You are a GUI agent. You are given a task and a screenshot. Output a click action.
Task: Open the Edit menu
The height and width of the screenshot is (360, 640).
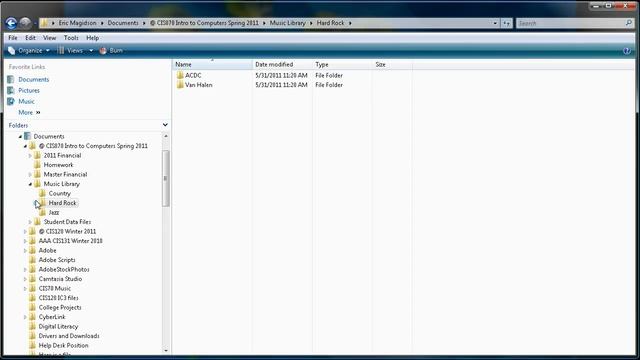click(x=30, y=38)
